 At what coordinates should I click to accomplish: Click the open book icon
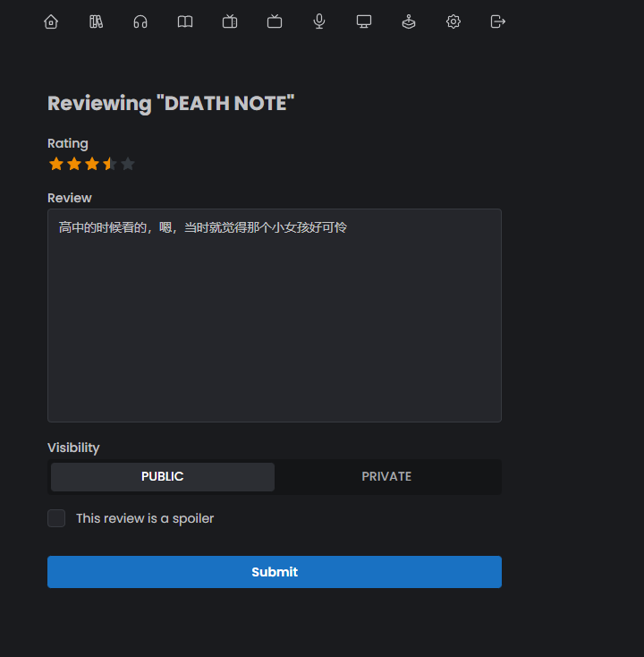[185, 21]
